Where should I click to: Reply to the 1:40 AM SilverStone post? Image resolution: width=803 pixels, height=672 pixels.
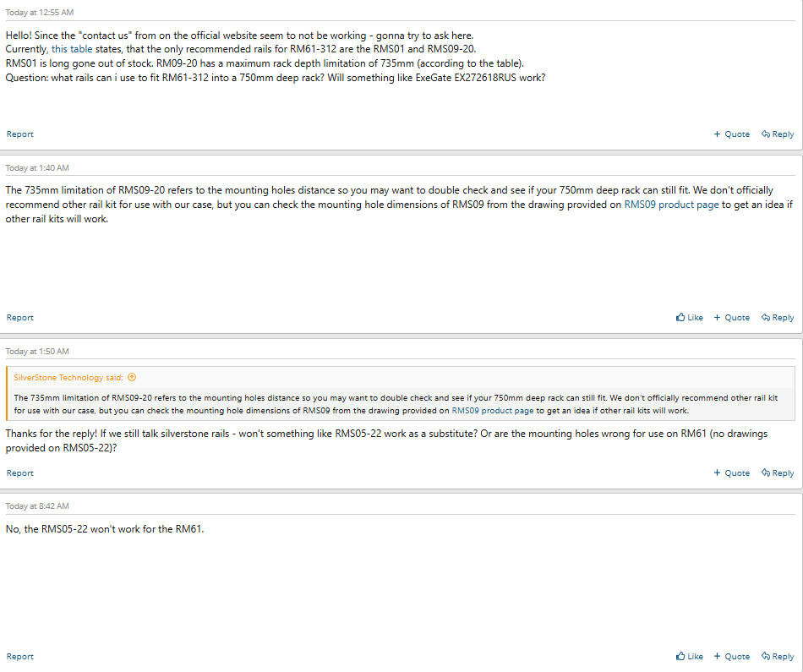pos(778,318)
